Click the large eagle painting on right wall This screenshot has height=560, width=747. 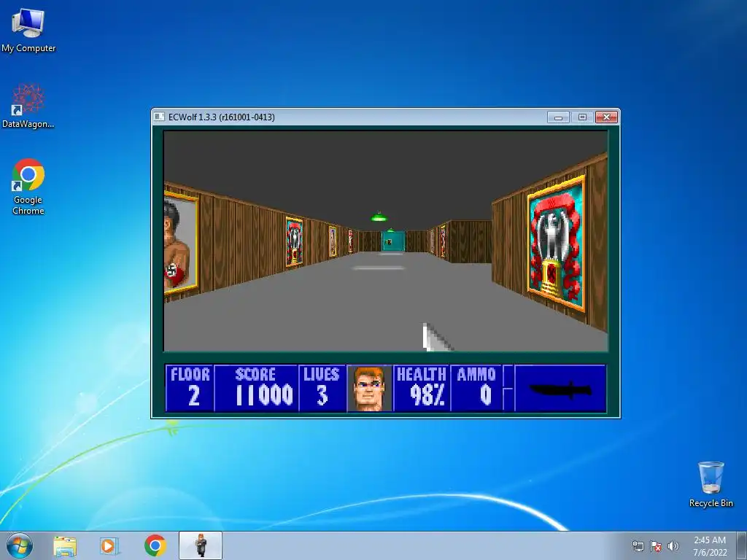[557, 244]
